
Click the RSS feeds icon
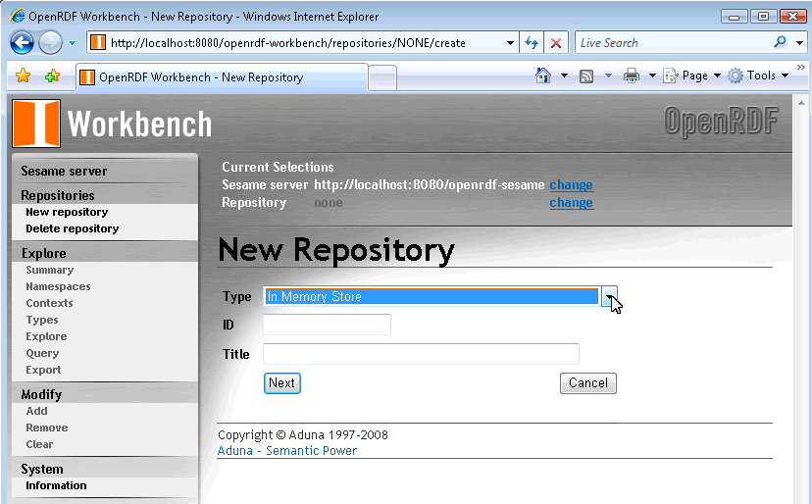click(586, 76)
